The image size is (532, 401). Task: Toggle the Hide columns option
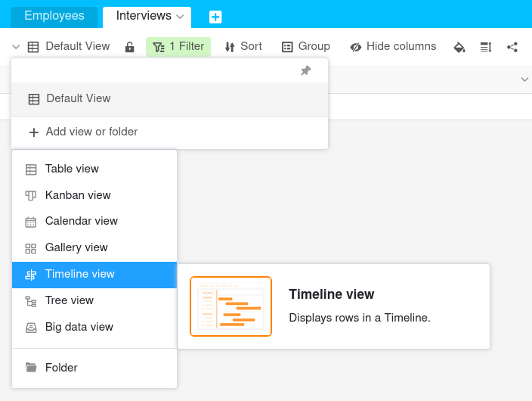pyautogui.click(x=393, y=47)
